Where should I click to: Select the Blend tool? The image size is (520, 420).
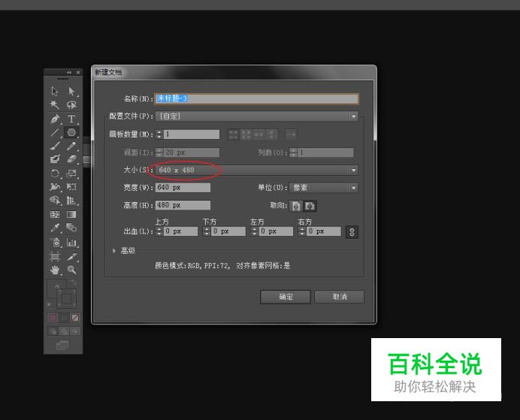click(x=71, y=228)
